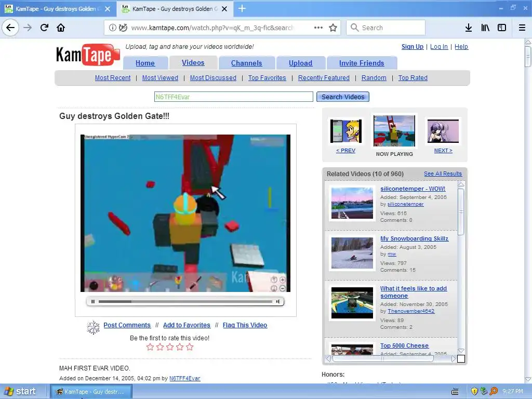Viewport: 532px width, 399px height.
Task: Click the address bar URL
Action: 212,28
